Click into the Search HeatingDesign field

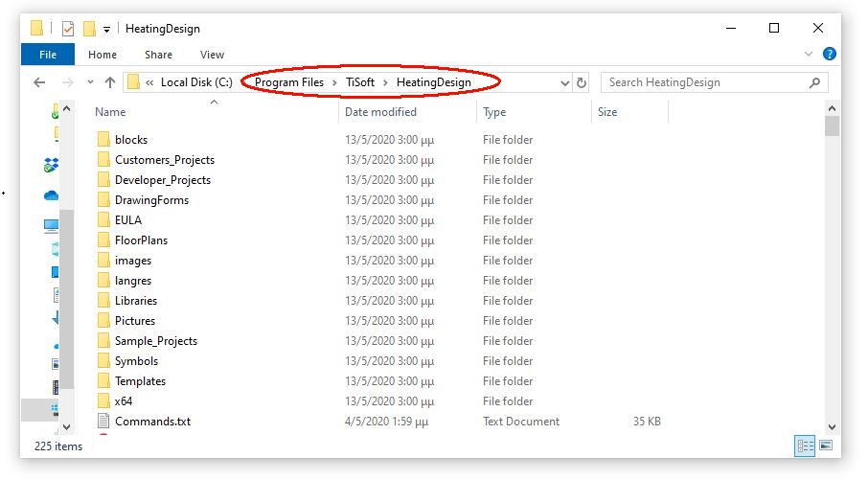coord(704,82)
